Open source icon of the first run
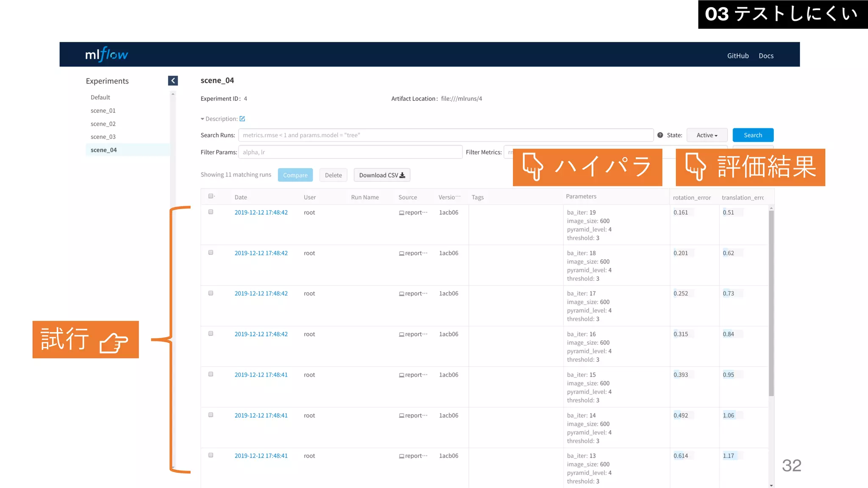Viewport: 868px width, 488px height. point(401,213)
